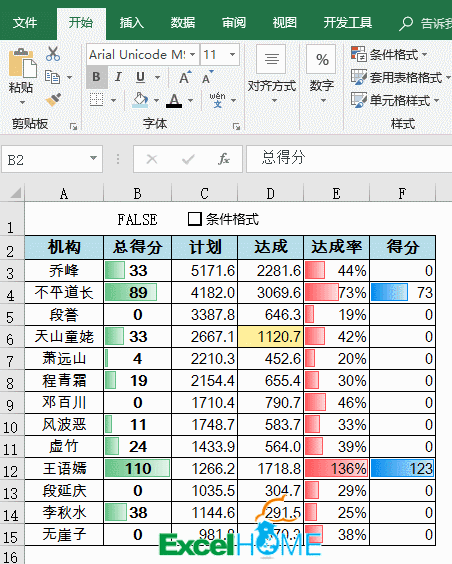The width and height of the screenshot is (452, 564).
Task: Select column E header
Action: tap(336, 194)
